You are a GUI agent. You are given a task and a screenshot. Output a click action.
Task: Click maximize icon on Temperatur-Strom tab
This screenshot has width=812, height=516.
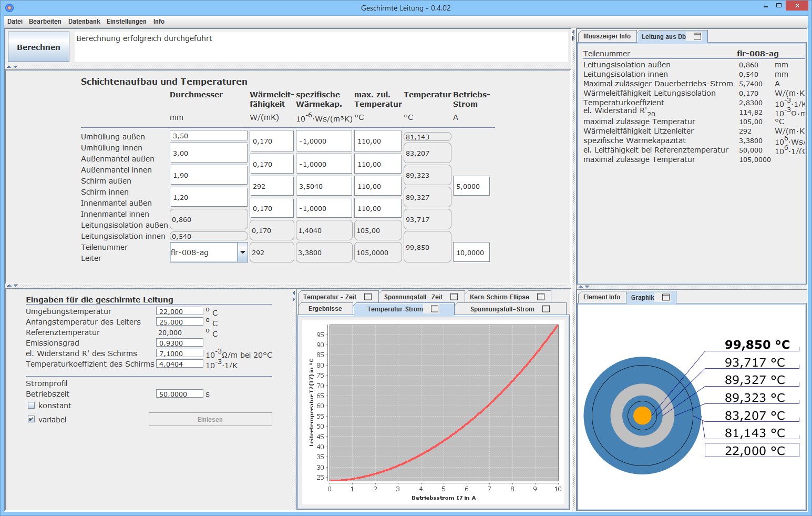(435, 309)
